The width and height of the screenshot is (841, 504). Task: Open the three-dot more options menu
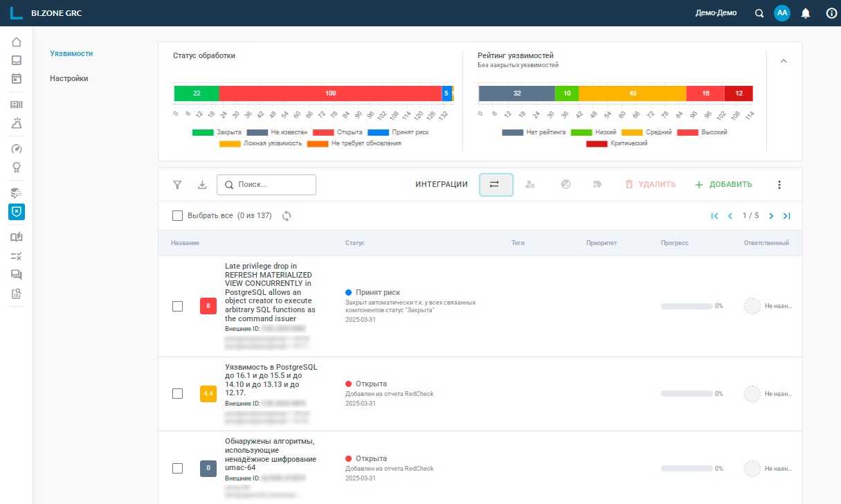click(x=779, y=185)
